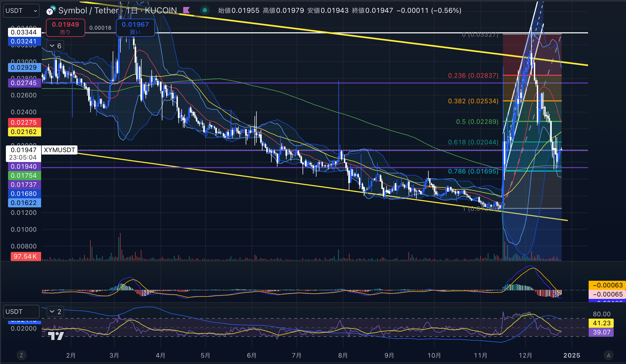
Task: Click the current price label 0.01947
Action: (24, 150)
